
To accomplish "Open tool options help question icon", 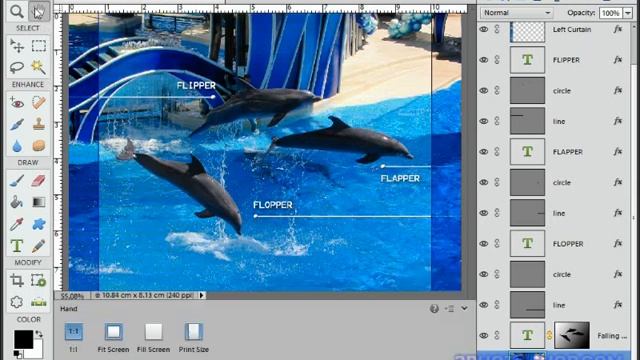I will [434, 309].
